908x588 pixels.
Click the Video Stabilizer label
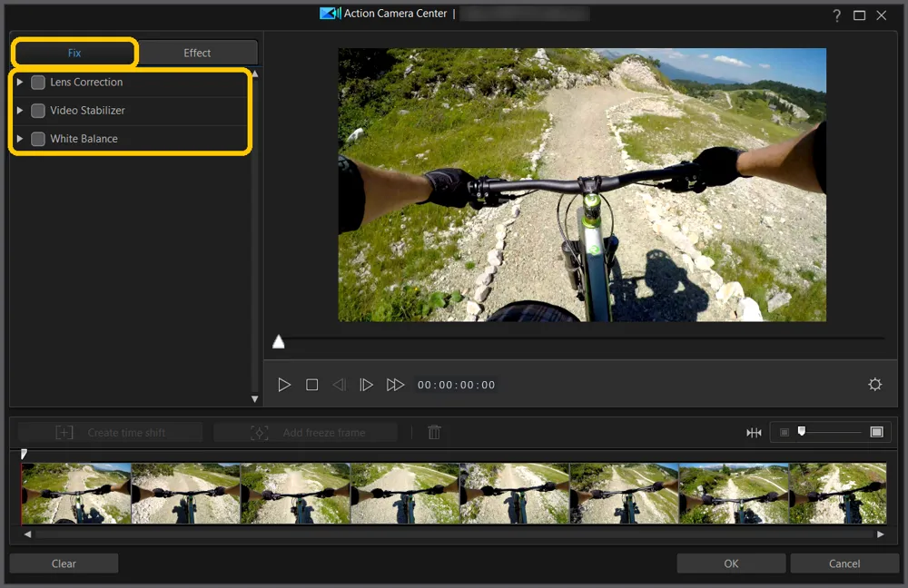87,110
